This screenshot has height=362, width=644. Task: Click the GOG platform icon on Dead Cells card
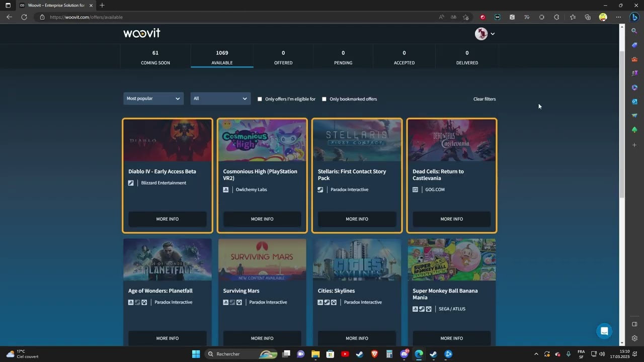point(415,190)
